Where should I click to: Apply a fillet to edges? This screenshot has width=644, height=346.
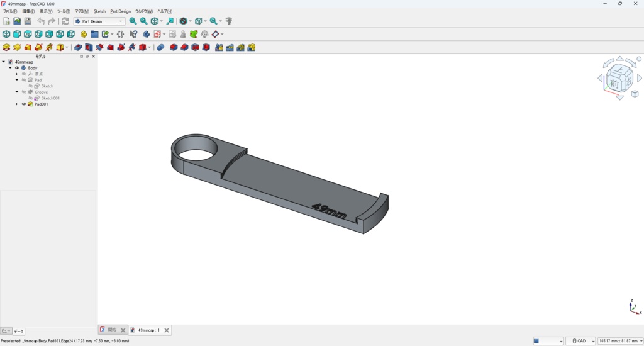coord(174,47)
